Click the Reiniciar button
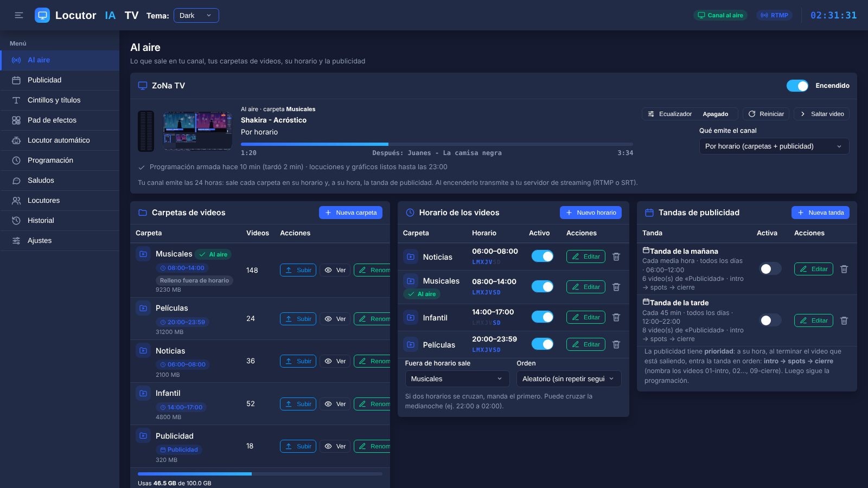Screen dimensions: 868x488 click(x=766, y=114)
